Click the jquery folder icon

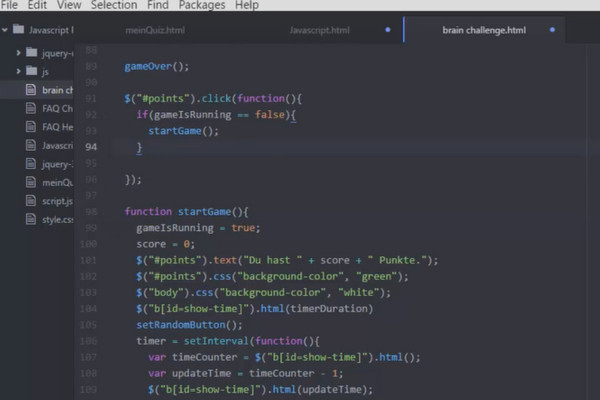31,52
